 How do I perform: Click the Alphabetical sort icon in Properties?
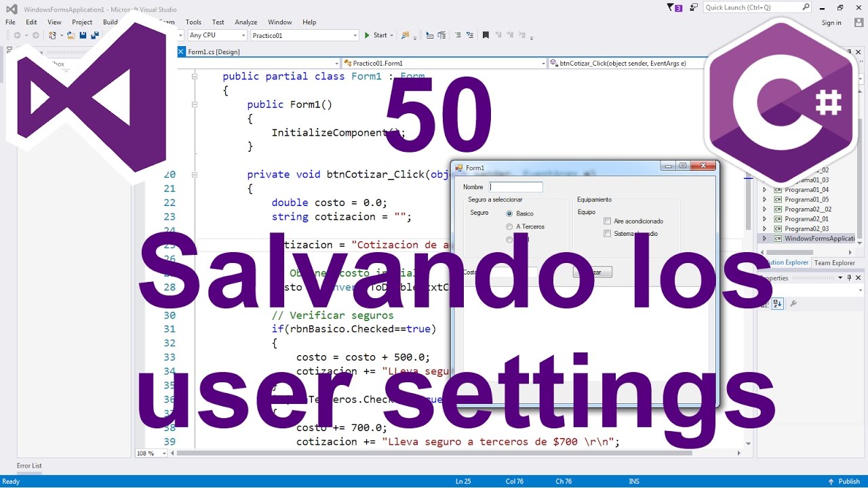pyautogui.click(x=777, y=304)
